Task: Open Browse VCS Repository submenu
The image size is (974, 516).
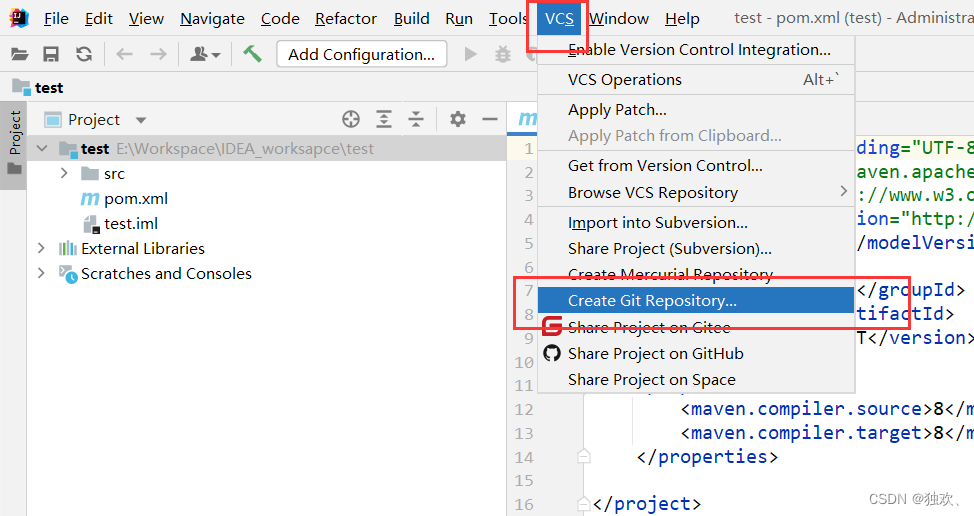Action: [696, 193]
